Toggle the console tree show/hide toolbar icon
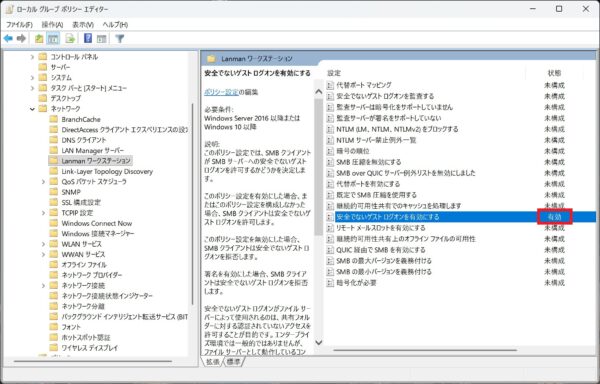This screenshot has width=600, height=384. click(53, 39)
